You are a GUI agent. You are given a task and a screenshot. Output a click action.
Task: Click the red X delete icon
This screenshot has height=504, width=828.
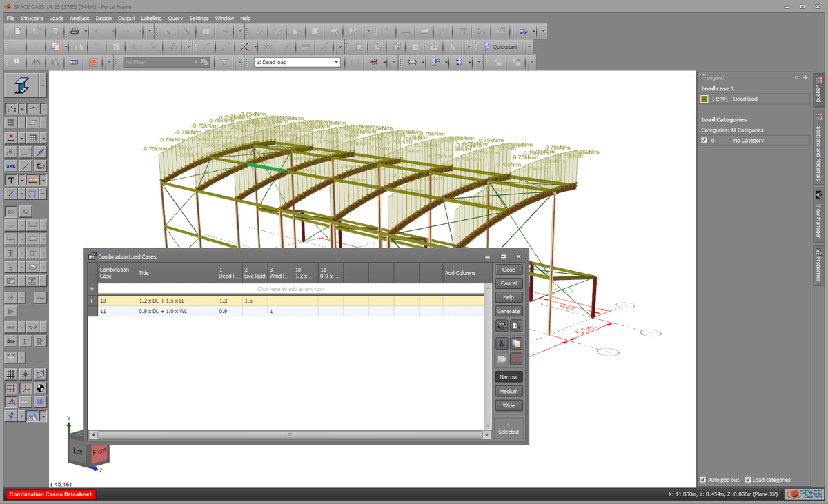point(515,359)
